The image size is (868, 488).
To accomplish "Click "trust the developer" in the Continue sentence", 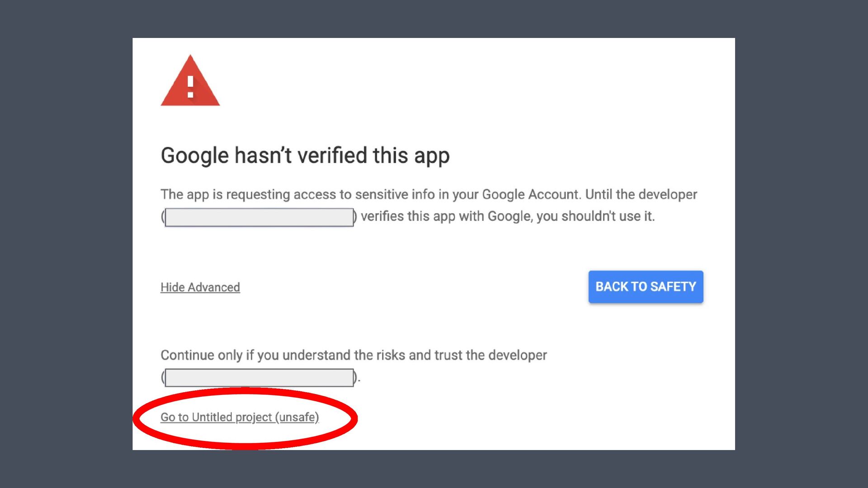I will tap(491, 355).
